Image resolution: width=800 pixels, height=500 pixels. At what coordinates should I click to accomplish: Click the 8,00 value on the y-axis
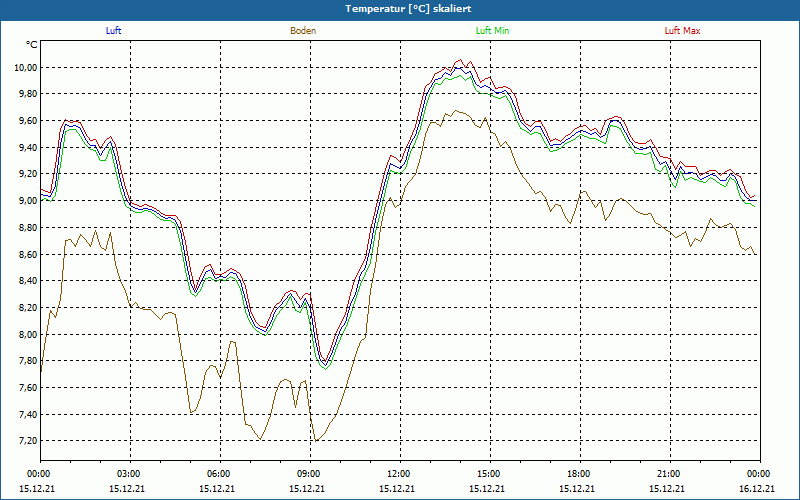pyautogui.click(x=28, y=334)
